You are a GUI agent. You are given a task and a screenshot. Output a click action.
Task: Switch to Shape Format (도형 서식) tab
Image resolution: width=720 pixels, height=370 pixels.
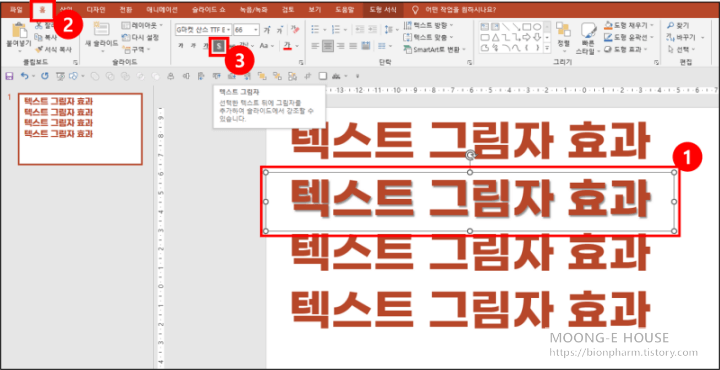pos(383,10)
